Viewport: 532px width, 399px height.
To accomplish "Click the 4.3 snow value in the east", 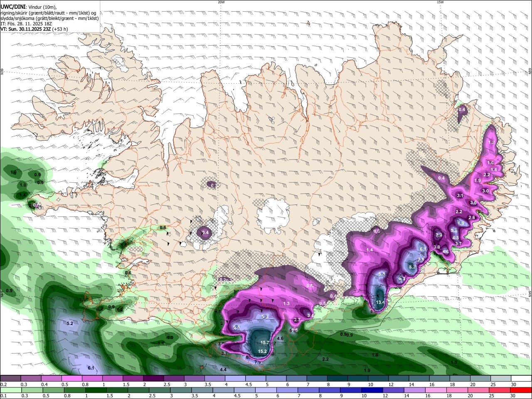I will (x=456, y=238).
